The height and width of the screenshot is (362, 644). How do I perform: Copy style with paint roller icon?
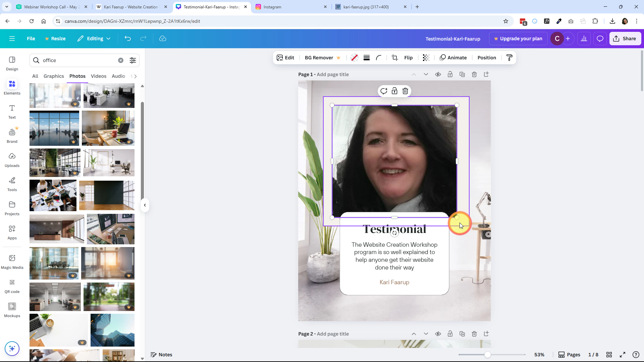pyautogui.click(x=509, y=58)
